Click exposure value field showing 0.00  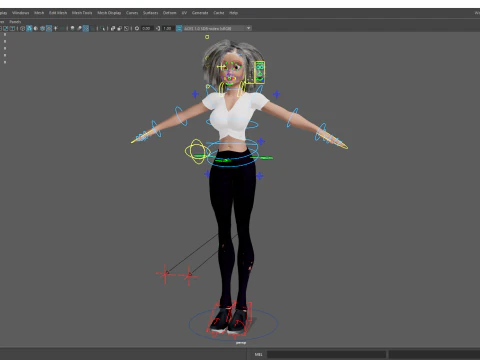point(146,28)
